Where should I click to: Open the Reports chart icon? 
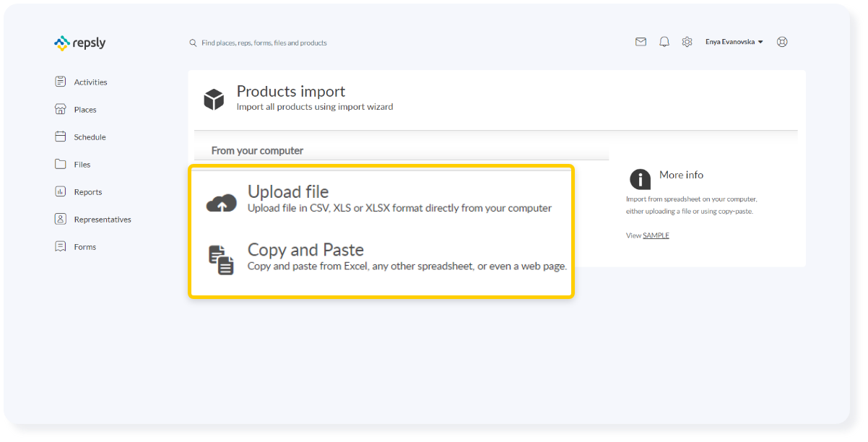click(x=61, y=191)
